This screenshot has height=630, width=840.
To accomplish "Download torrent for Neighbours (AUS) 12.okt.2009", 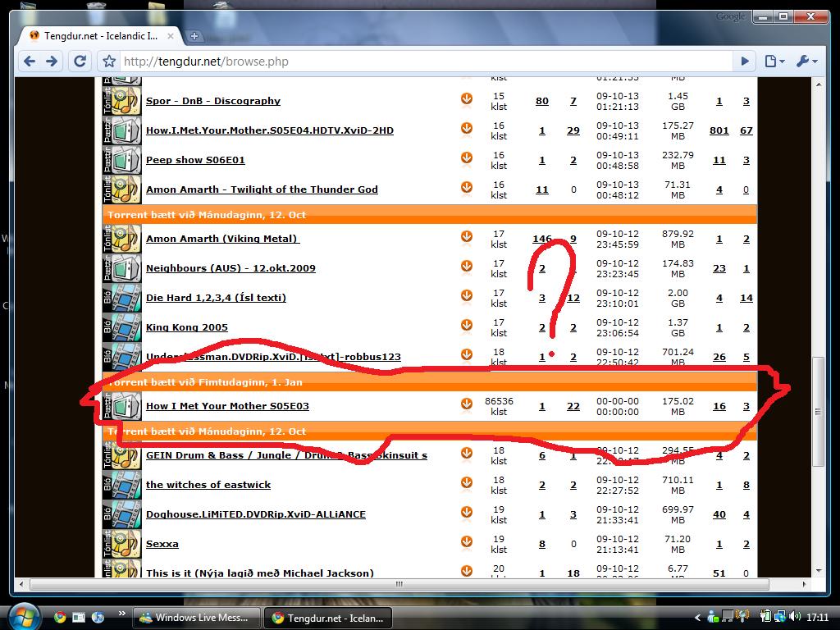I will 467,267.
